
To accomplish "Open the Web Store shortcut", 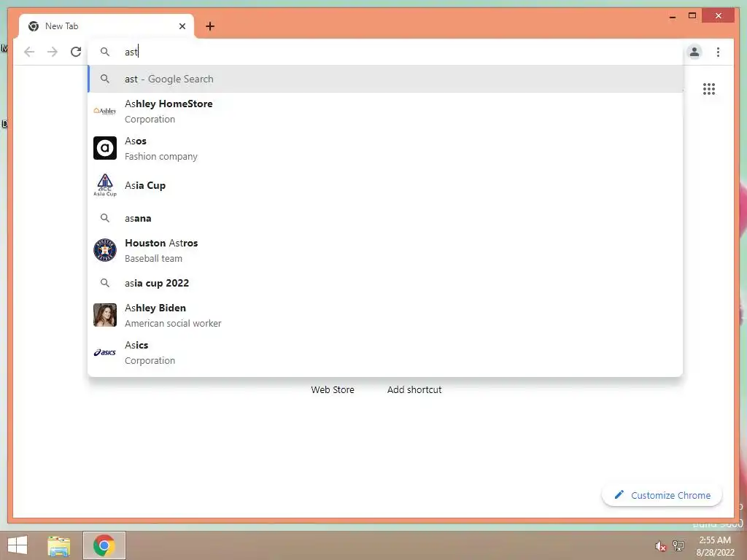I will pyautogui.click(x=333, y=389).
